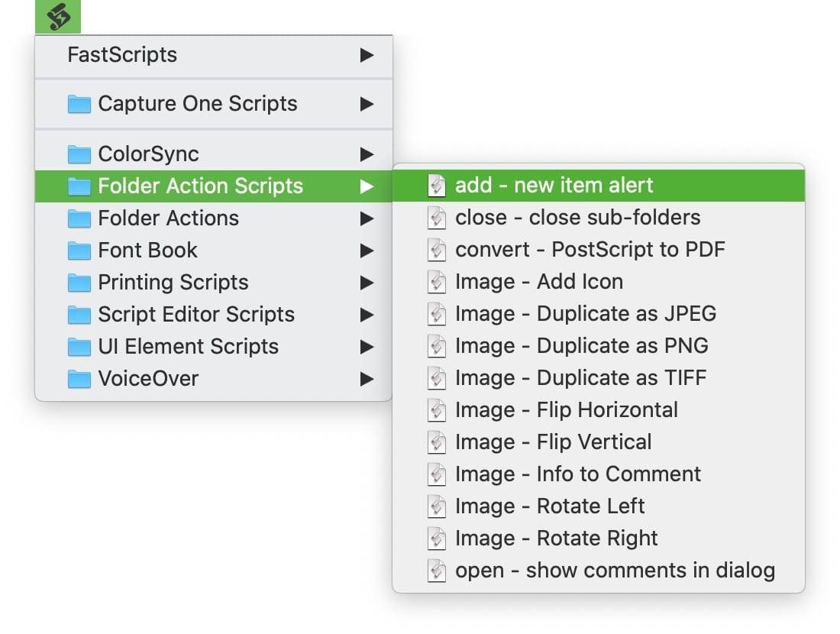840x634 pixels.
Task: Click the FastScripts menu bar icon
Action: 58,16
